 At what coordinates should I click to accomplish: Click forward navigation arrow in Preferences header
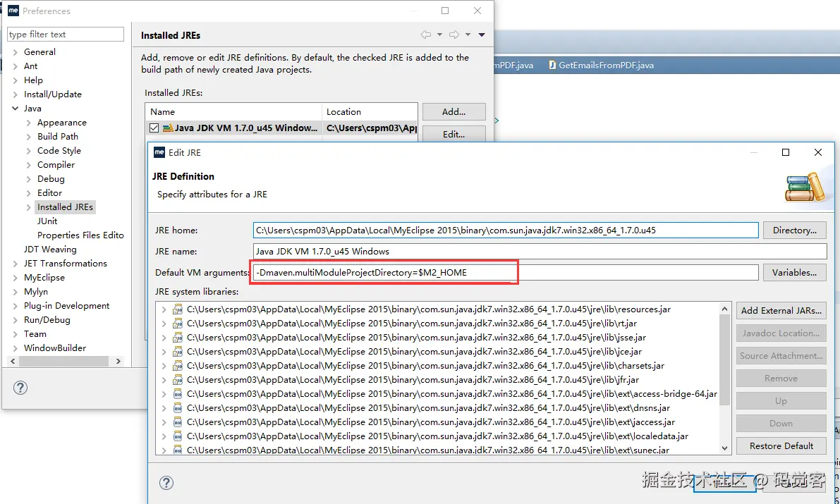point(454,35)
